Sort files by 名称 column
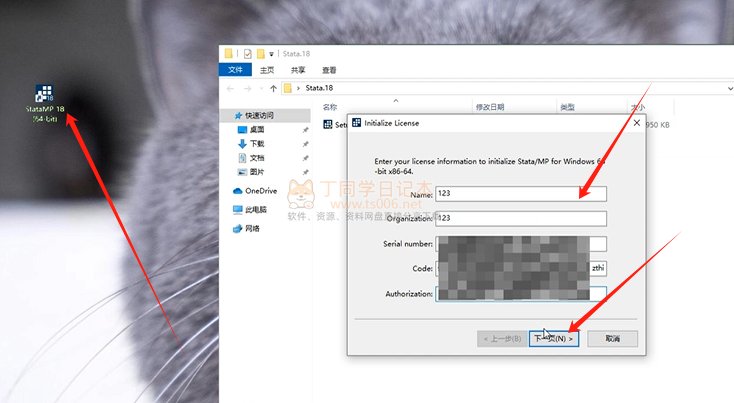 coord(330,107)
